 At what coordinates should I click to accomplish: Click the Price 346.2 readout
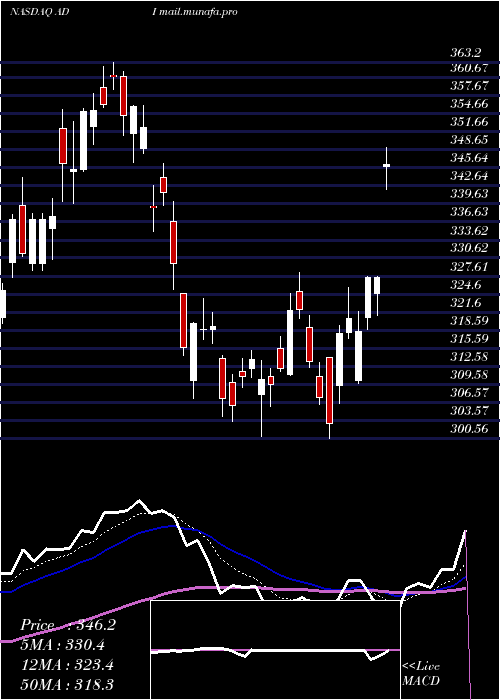coord(68,625)
